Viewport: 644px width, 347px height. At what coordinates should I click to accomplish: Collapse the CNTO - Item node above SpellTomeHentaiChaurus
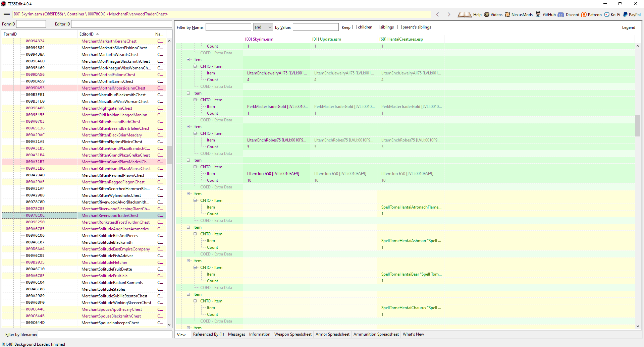pyautogui.click(x=195, y=301)
